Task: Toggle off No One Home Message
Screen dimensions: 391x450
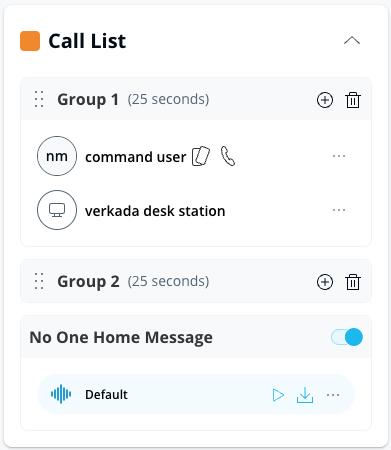Action: pos(347,337)
